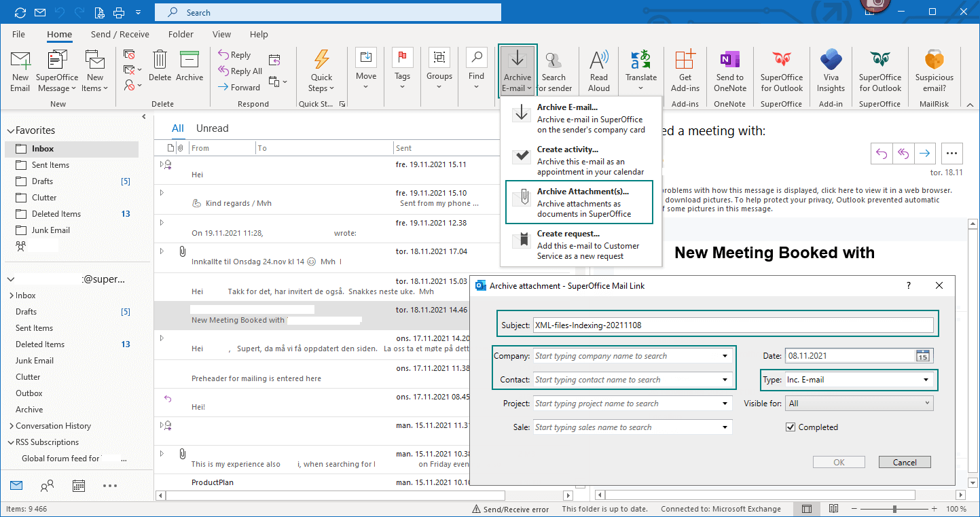Click the Print icon in the quick access toolbar
Screen dimensions: 980x517
[x=119, y=12]
